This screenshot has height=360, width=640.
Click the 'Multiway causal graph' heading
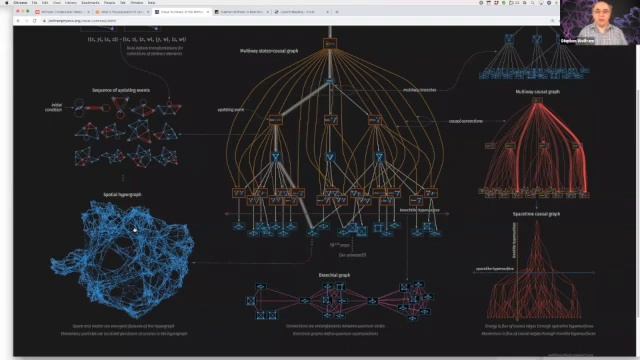click(x=537, y=92)
